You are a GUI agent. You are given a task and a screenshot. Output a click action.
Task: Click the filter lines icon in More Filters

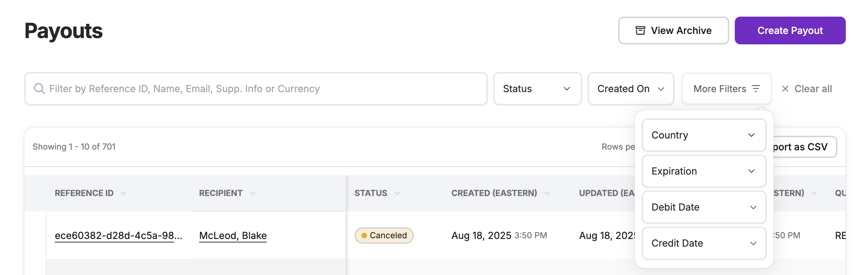[756, 89]
